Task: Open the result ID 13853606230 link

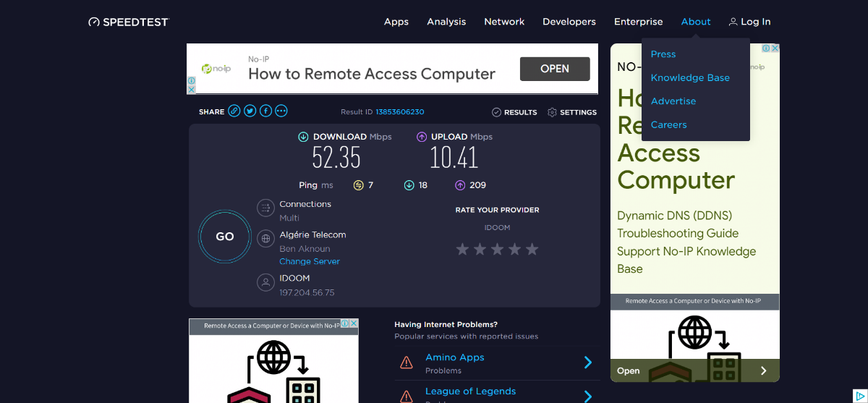Action: click(x=399, y=112)
